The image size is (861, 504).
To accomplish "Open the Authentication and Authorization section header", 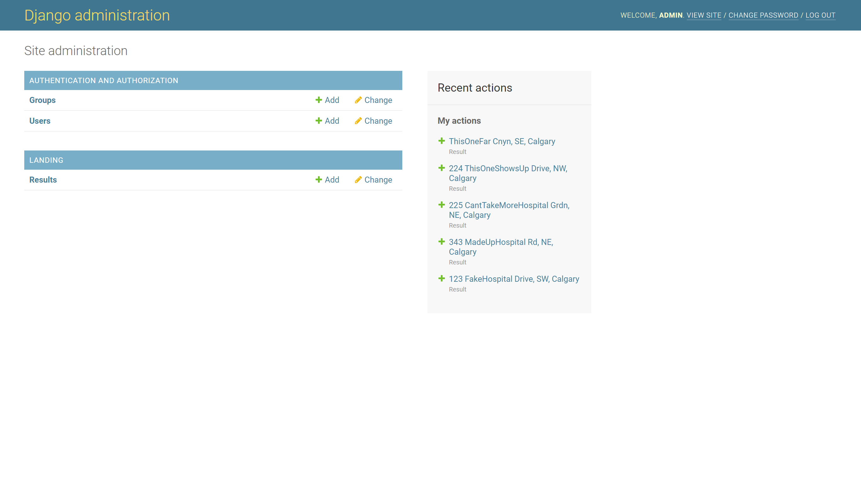I will click(104, 81).
